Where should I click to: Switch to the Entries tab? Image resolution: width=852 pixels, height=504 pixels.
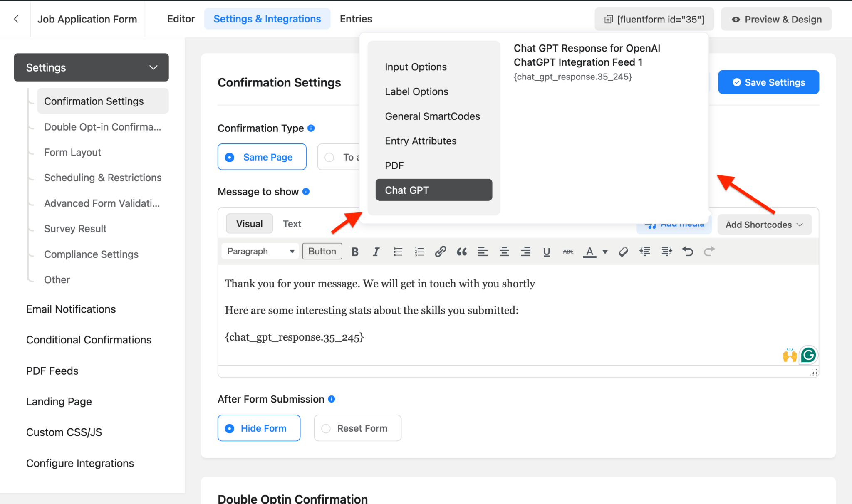(355, 19)
